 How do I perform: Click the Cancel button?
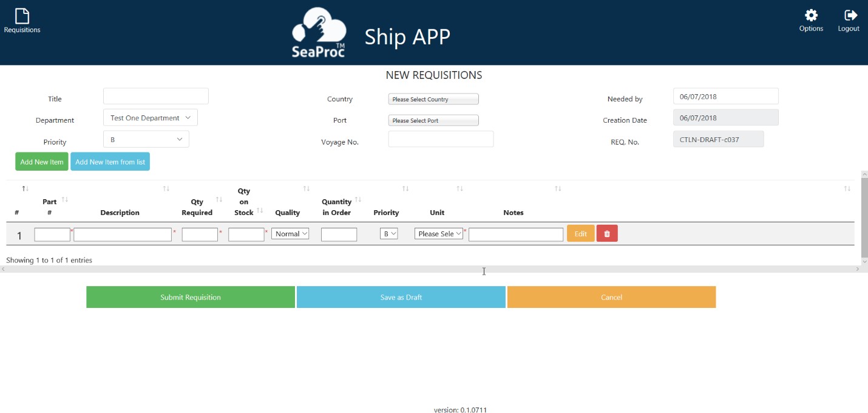tap(611, 297)
